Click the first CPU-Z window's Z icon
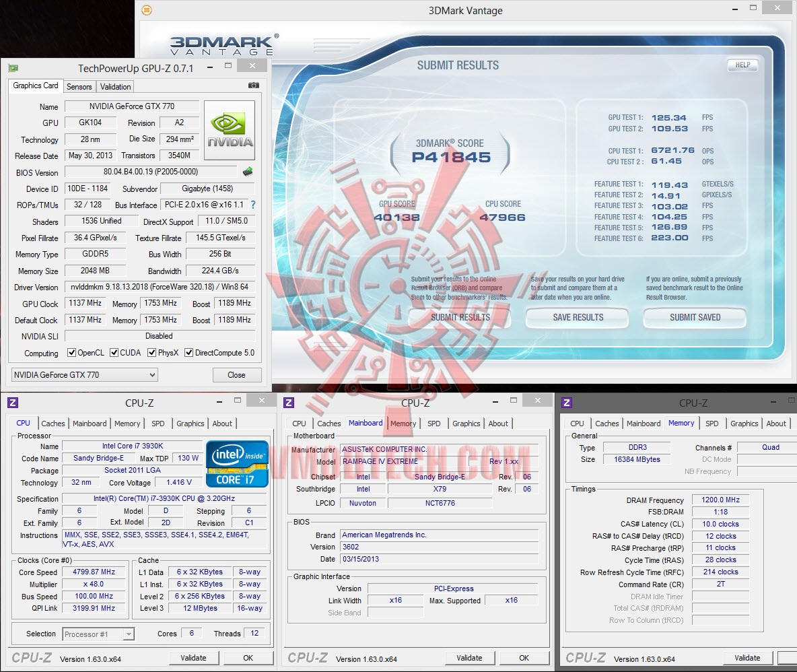Screen dimensions: 797x672 click(x=13, y=403)
